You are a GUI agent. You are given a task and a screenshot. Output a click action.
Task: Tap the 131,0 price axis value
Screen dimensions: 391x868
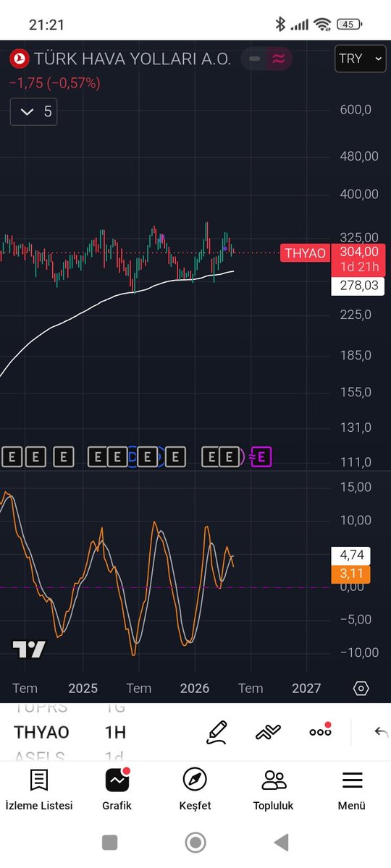[356, 427]
